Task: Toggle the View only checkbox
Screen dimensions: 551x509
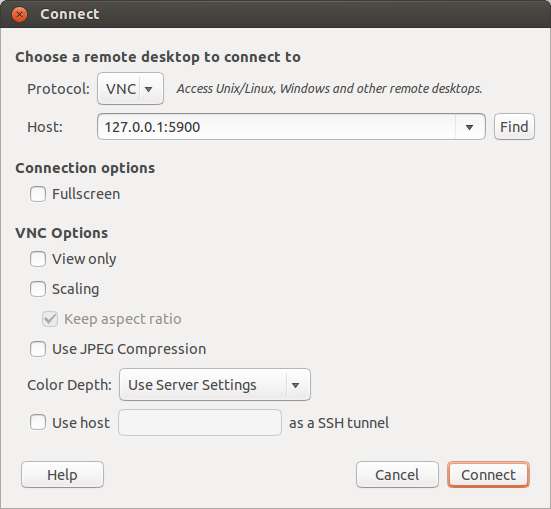Action: click(x=38, y=259)
